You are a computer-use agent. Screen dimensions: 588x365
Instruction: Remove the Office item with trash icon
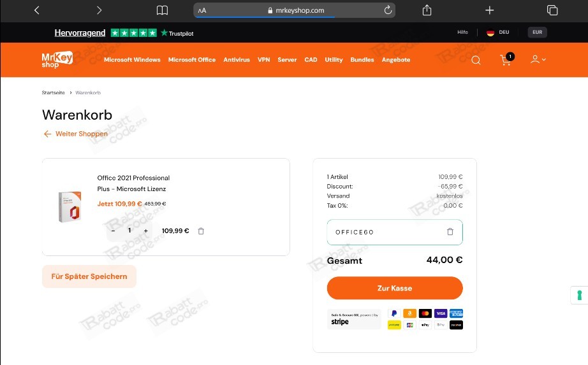point(201,231)
